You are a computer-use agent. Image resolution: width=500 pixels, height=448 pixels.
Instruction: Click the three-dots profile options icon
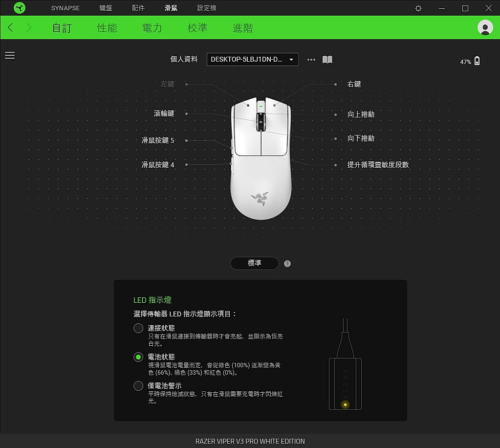click(311, 60)
